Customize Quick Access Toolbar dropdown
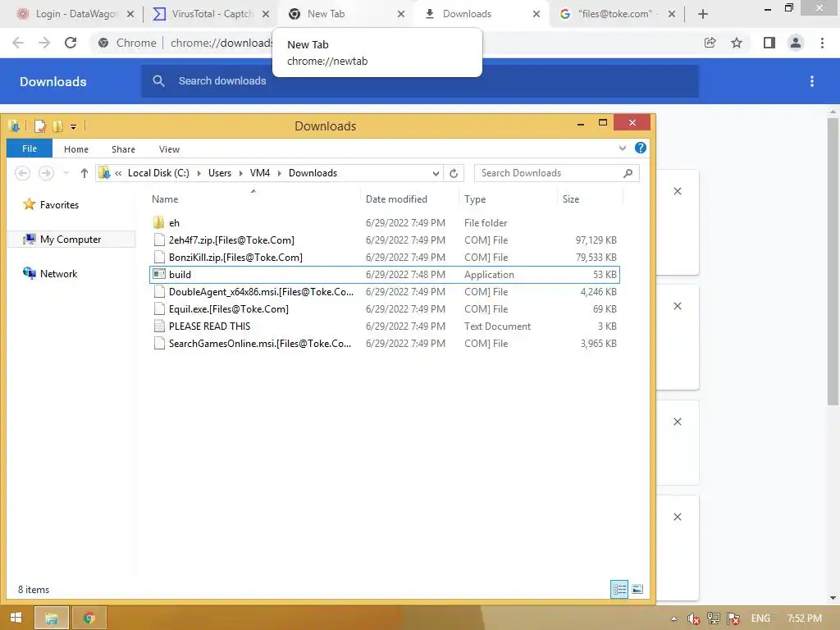The image size is (840, 630). 73,127
